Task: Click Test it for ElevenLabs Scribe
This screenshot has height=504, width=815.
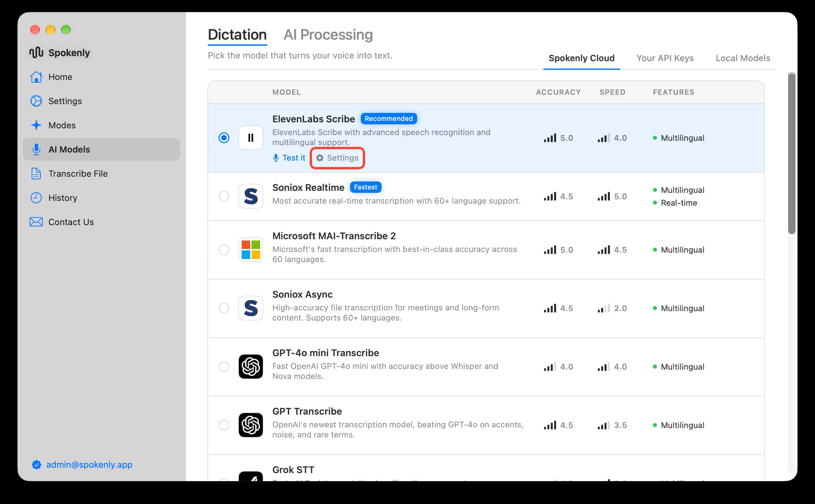Action: (x=289, y=158)
